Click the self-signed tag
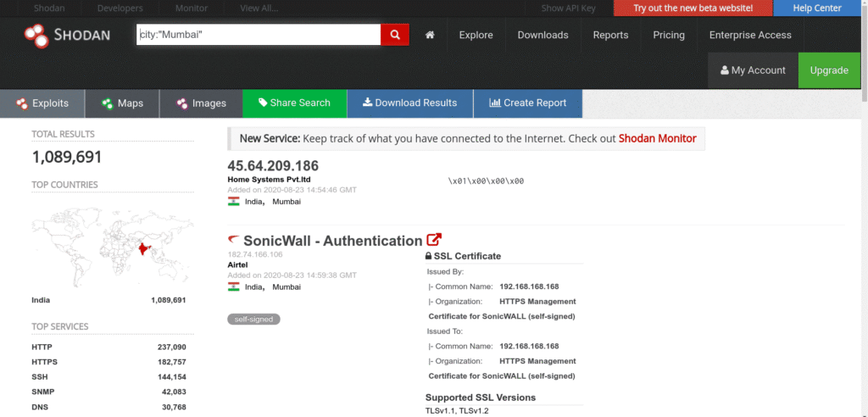 (253, 319)
